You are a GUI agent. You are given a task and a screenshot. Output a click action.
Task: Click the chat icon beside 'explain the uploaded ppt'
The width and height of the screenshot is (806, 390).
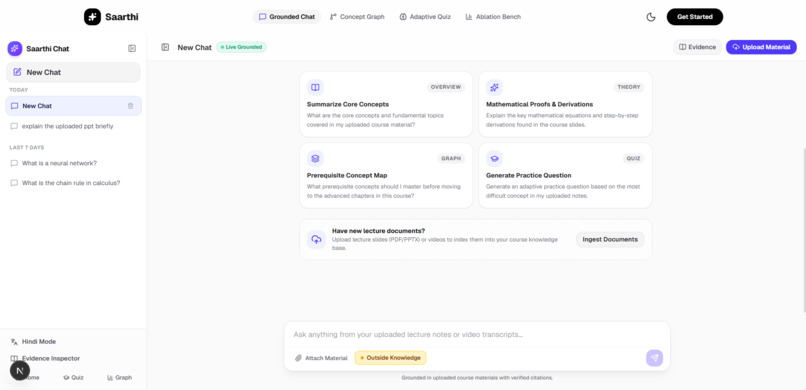(14, 126)
